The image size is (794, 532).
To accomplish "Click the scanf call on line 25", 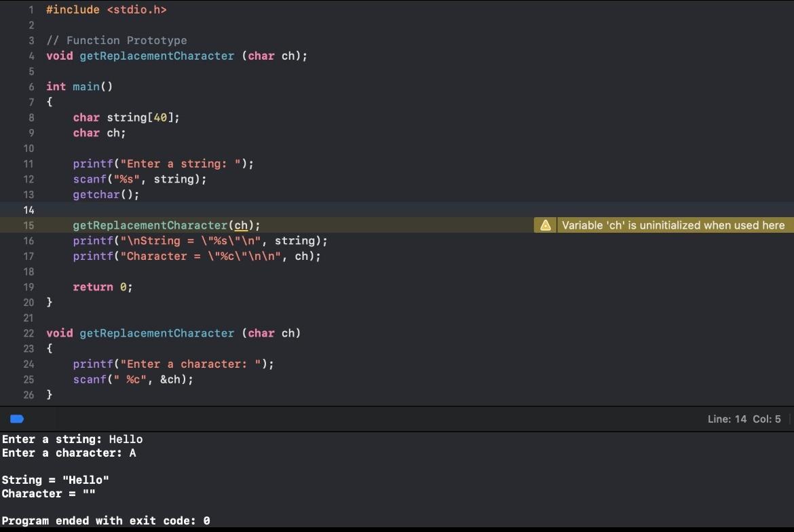I will point(89,379).
